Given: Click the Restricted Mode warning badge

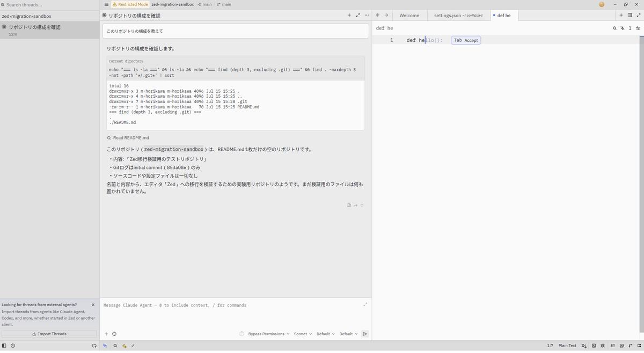Looking at the screenshot, I should click(130, 4).
